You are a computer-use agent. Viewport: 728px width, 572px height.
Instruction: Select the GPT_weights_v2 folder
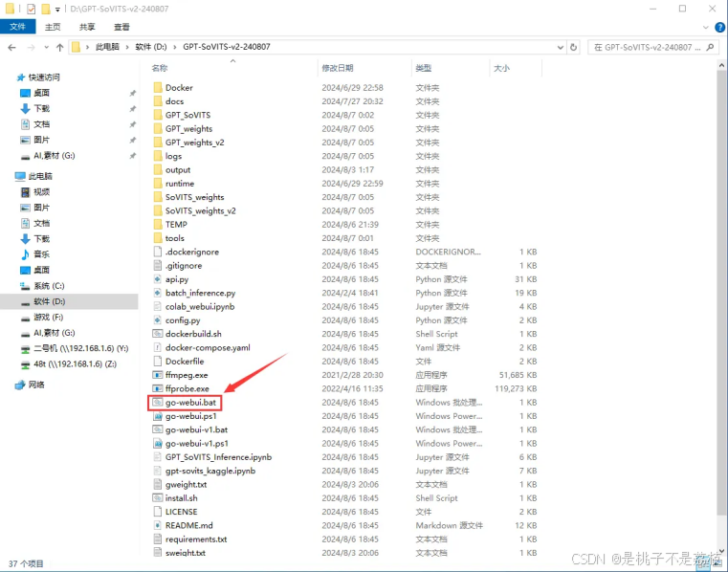point(194,143)
